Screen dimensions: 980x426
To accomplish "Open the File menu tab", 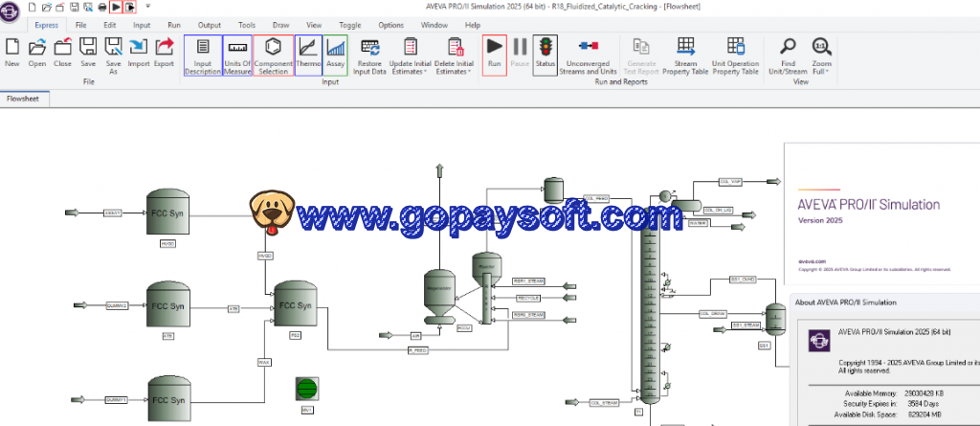I will [x=80, y=25].
